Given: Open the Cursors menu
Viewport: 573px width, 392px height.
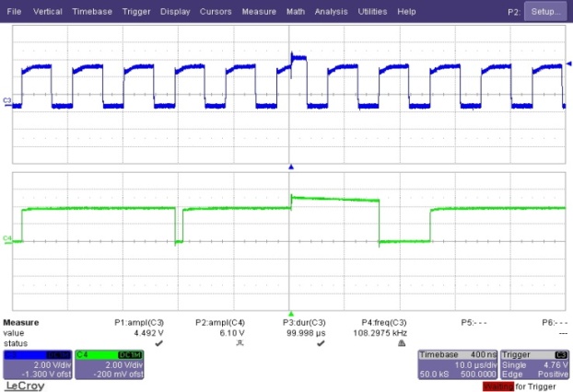Looking at the screenshot, I should tap(216, 11).
